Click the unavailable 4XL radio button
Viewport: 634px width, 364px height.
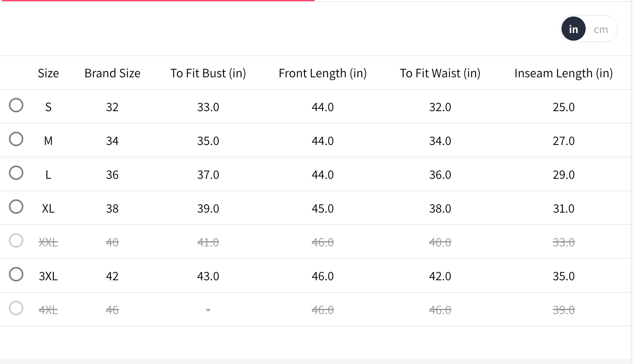point(16,308)
